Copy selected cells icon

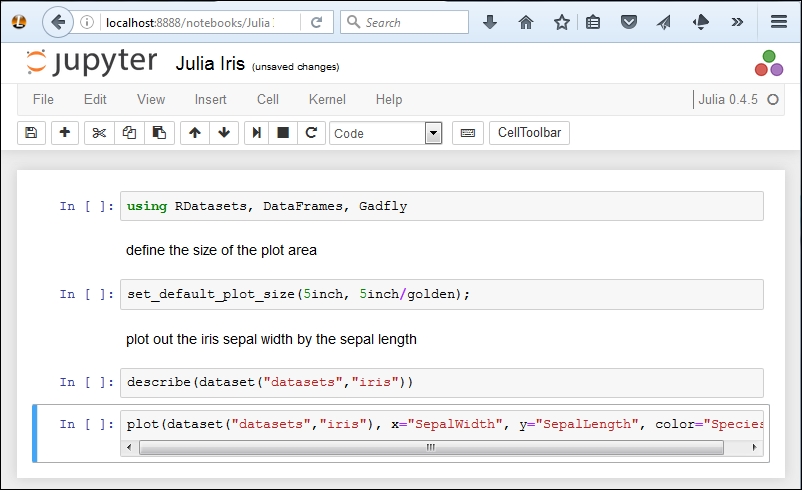point(129,133)
